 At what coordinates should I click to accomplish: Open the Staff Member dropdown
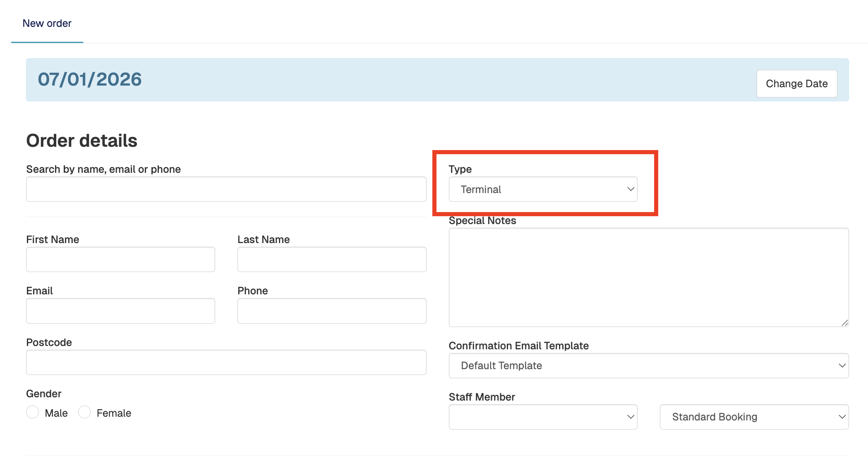[x=543, y=417]
